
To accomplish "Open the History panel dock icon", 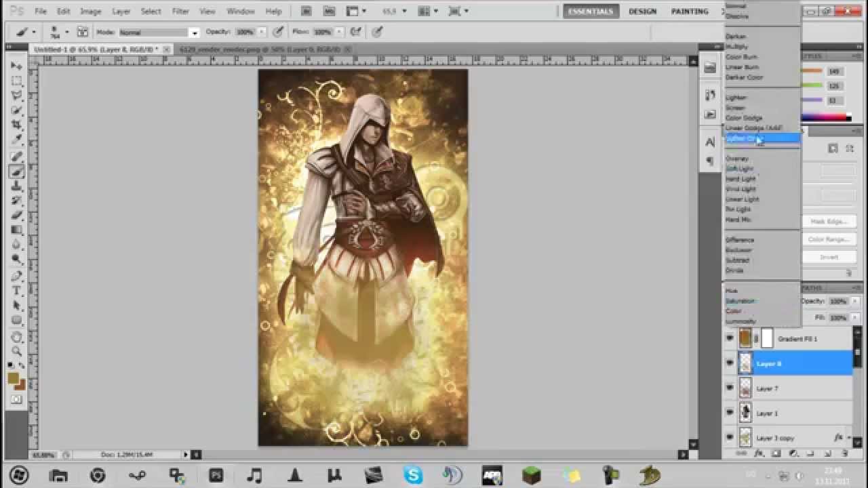I will click(x=710, y=95).
